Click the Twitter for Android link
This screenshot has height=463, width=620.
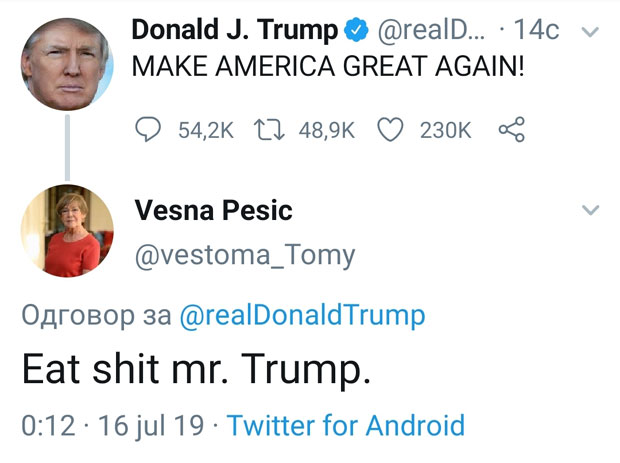pyautogui.click(x=346, y=425)
